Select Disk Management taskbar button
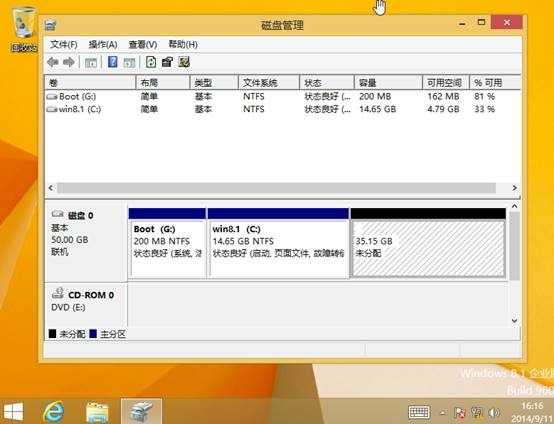This screenshot has width=554, height=424. click(x=141, y=411)
